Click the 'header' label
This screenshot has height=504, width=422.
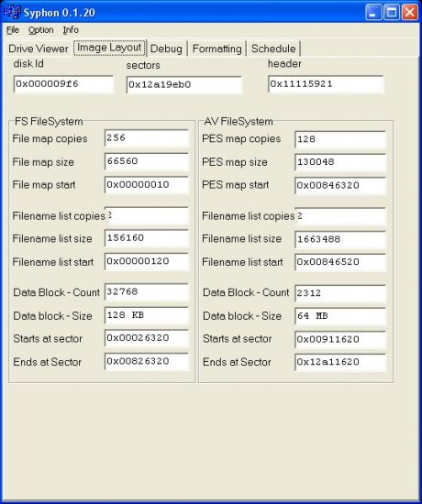pyautogui.click(x=284, y=64)
